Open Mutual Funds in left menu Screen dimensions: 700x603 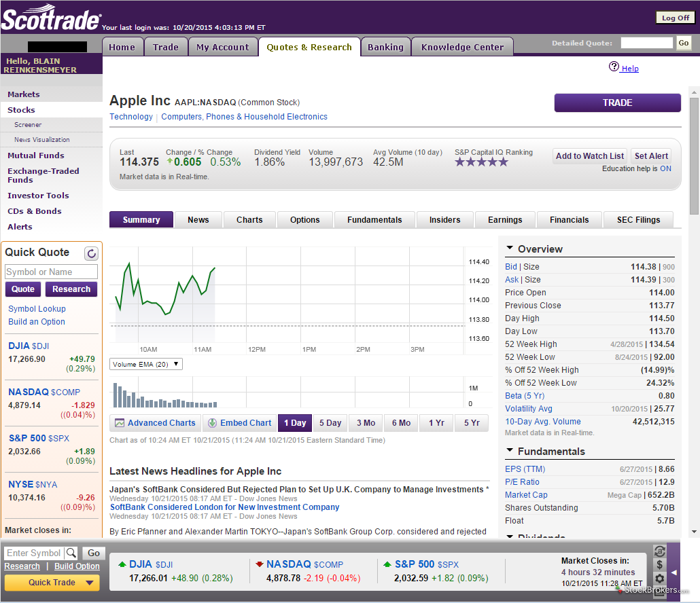coord(36,156)
